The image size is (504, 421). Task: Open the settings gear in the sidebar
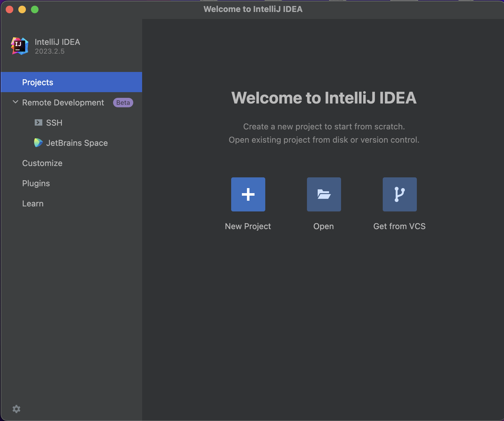16,409
